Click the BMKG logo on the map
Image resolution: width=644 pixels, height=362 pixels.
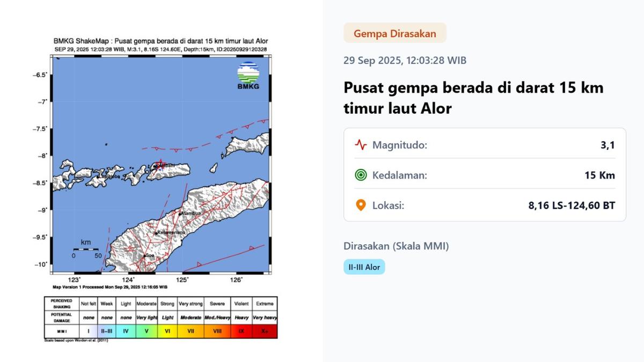[x=248, y=76]
